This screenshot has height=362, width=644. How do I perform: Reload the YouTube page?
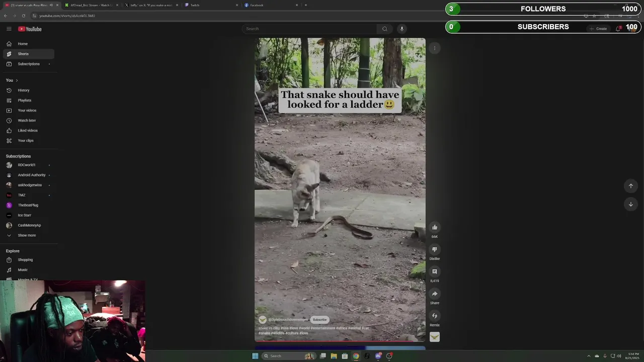[x=23, y=16]
